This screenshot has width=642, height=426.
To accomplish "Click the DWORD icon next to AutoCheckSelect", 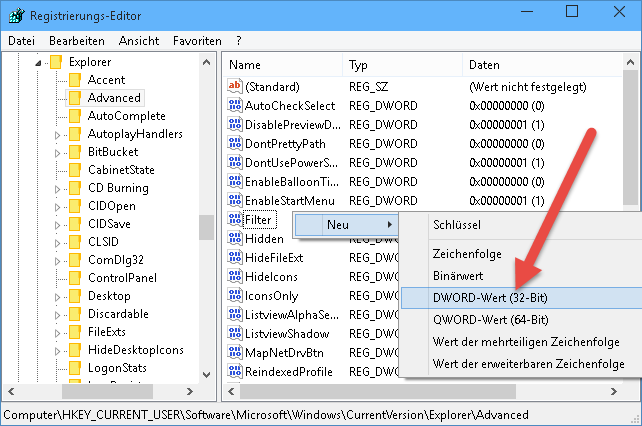I will pyautogui.click(x=235, y=106).
